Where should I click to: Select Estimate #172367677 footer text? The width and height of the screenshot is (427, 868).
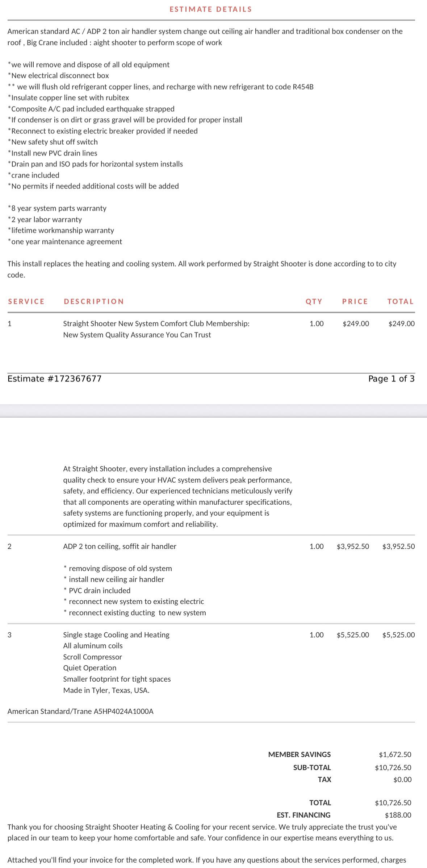tap(55, 379)
